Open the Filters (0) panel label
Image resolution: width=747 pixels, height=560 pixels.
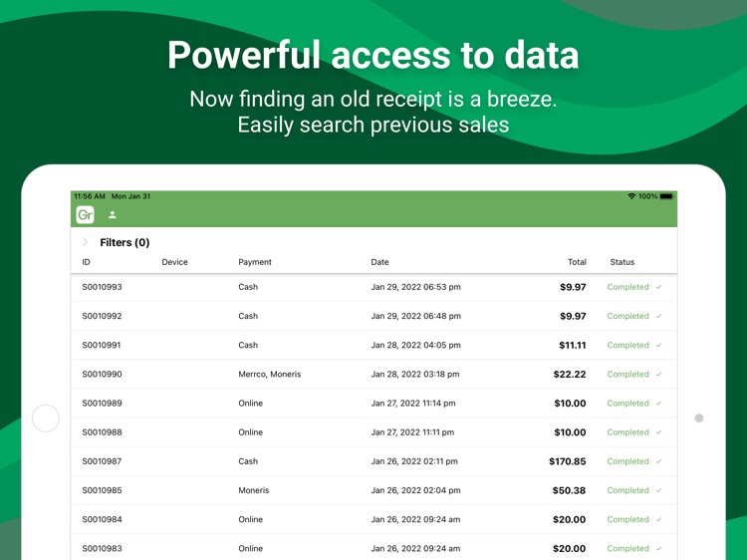pyautogui.click(x=124, y=242)
